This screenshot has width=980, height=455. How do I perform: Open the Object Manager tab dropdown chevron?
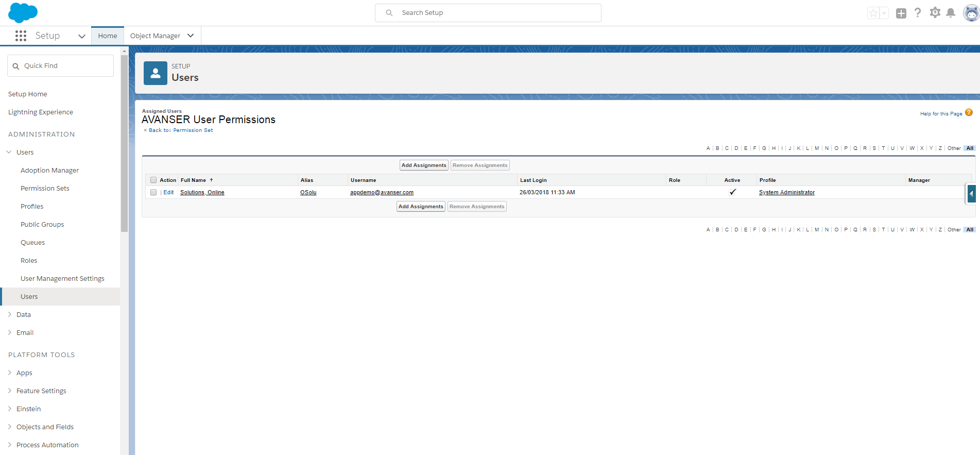(191, 36)
